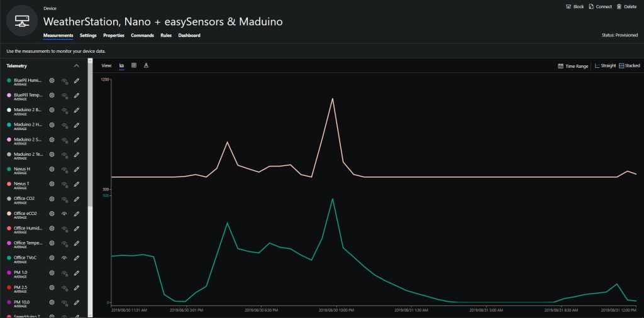
Task: Switch to the Rules tab
Action: (166, 35)
